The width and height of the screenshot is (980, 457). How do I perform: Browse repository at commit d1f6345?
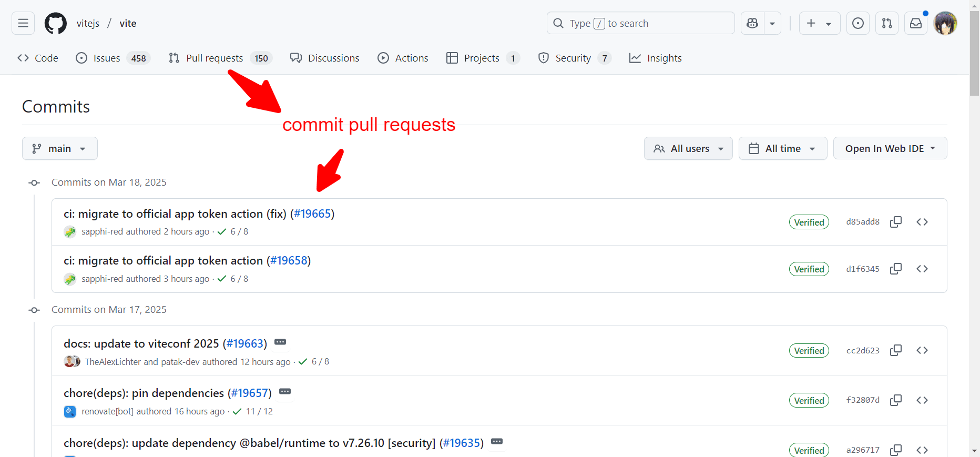pyautogui.click(x=922, y=269)
